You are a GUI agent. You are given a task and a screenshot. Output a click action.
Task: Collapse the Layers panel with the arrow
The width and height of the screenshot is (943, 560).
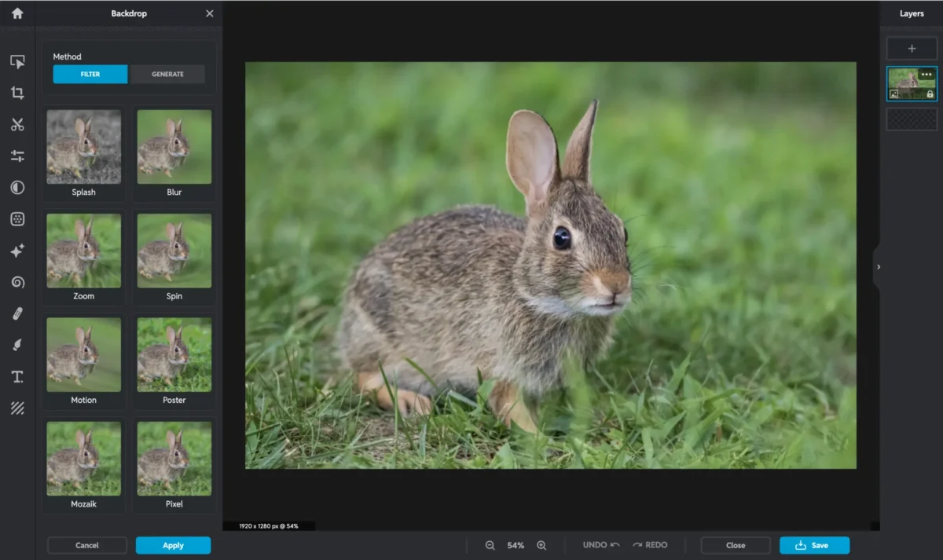click(879, 267)
